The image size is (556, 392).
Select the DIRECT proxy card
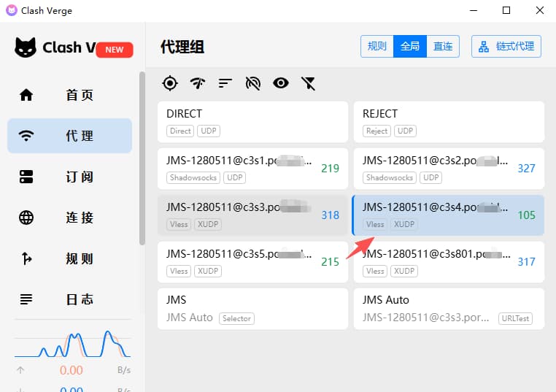point(252,122)
